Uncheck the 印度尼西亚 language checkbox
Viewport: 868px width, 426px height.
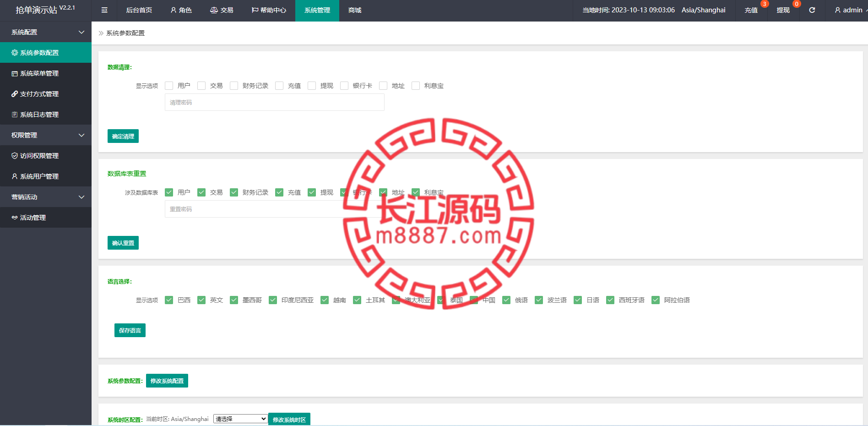tap(273, 300)
